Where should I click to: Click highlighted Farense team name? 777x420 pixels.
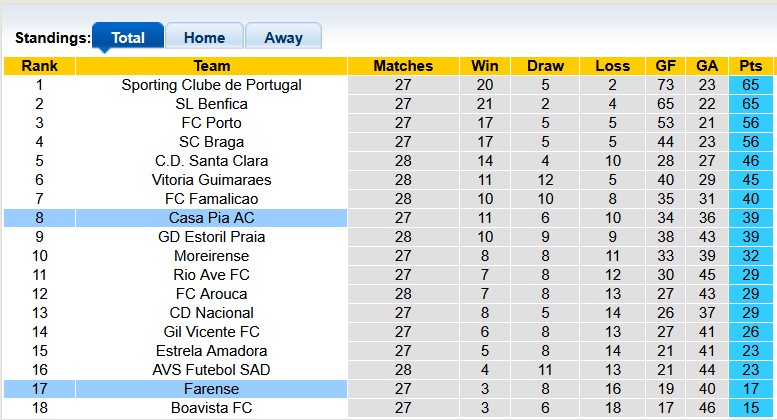(212, 389)
